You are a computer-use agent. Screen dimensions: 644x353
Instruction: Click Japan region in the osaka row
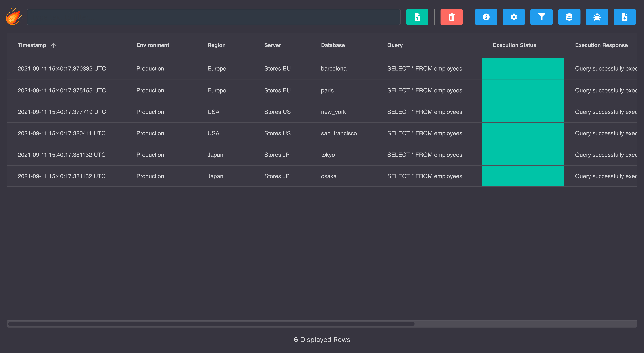click(x=215, y=176)
